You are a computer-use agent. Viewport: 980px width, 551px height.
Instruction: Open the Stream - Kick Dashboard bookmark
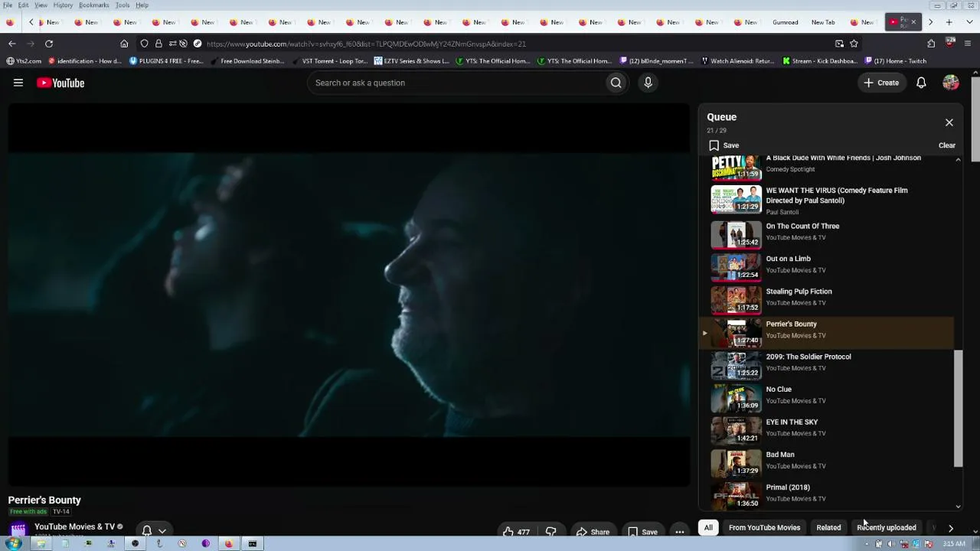pos(820,61)
